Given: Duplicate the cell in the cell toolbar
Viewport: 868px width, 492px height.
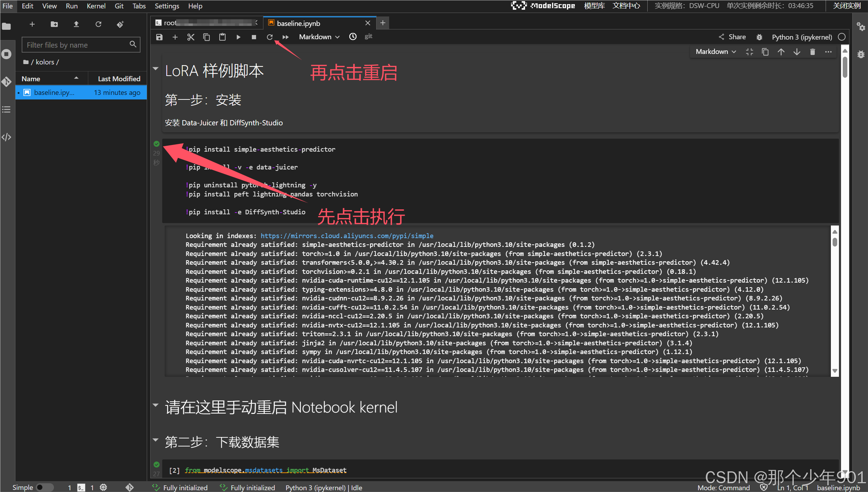Looking at the screenshot, I should point(765,52).
